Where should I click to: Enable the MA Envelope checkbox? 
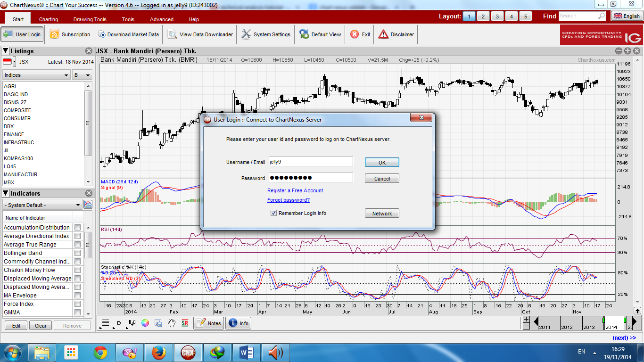pyautogui.click(x=77, y=296)
